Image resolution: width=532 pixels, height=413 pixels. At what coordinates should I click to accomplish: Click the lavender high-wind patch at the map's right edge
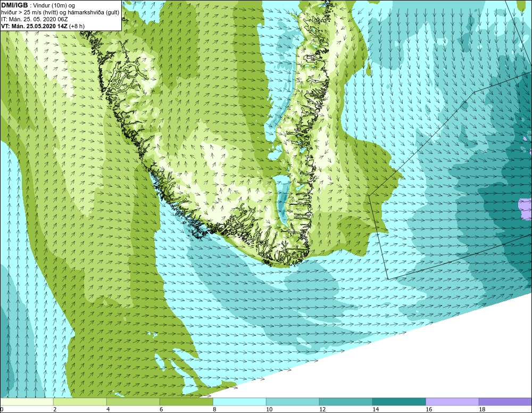pyautogui.click(x=526, y=209)
